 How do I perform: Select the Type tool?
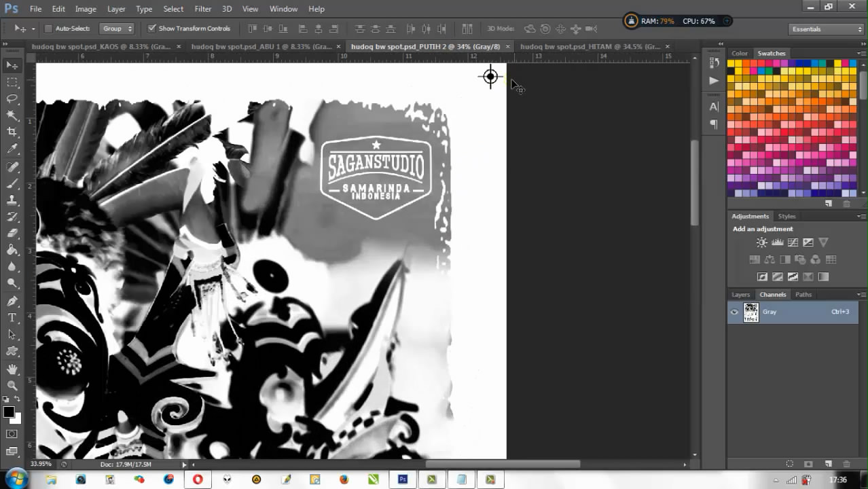point(12,317)
